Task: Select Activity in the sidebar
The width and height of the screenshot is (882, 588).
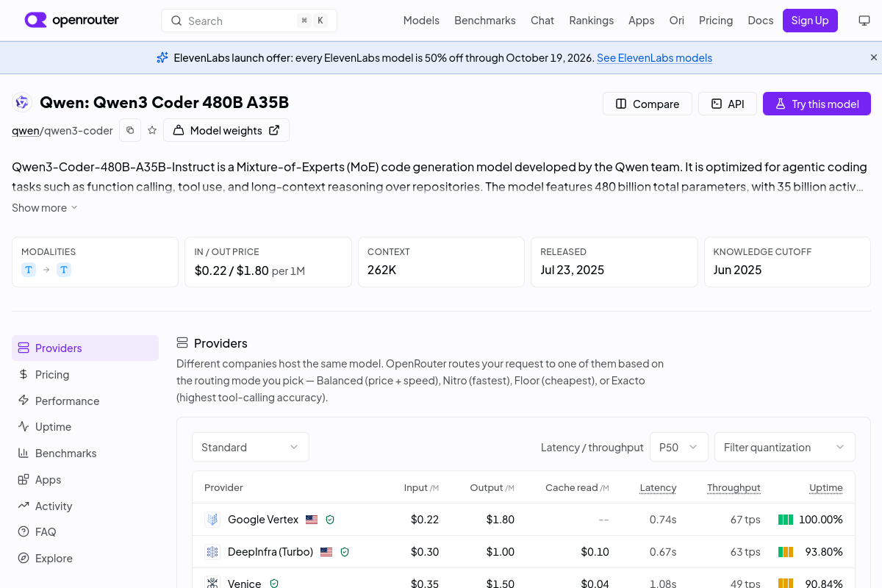Action: [85, 506]
